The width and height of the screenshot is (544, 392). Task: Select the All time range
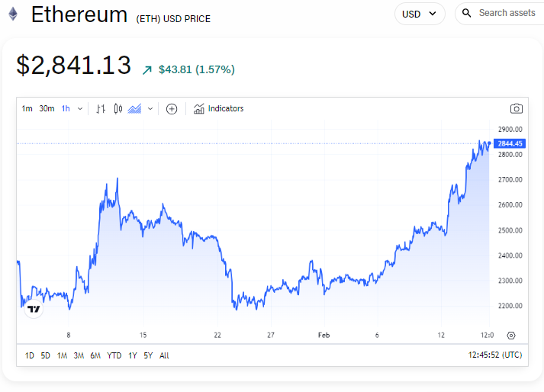164,355
